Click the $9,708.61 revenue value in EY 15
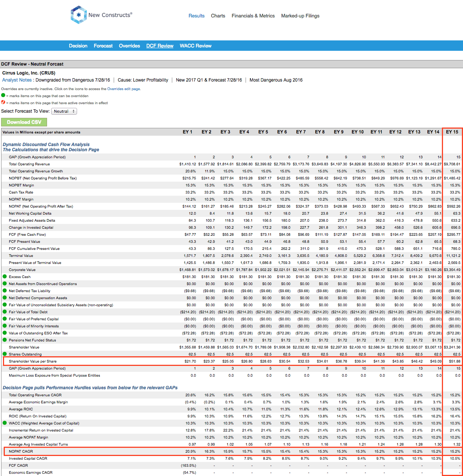Viewport: 463px width, 476px height. pyautogui.click(x=452, y=164)
